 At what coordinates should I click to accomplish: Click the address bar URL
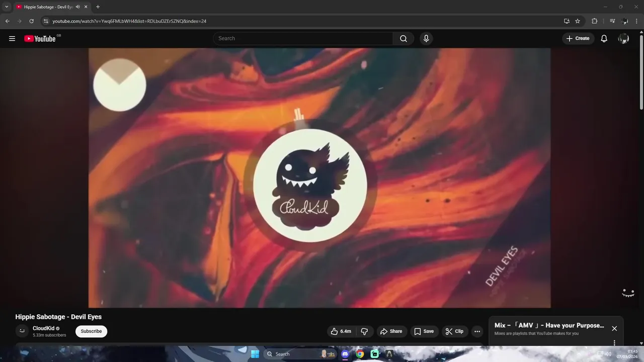[x=129, y=21]
